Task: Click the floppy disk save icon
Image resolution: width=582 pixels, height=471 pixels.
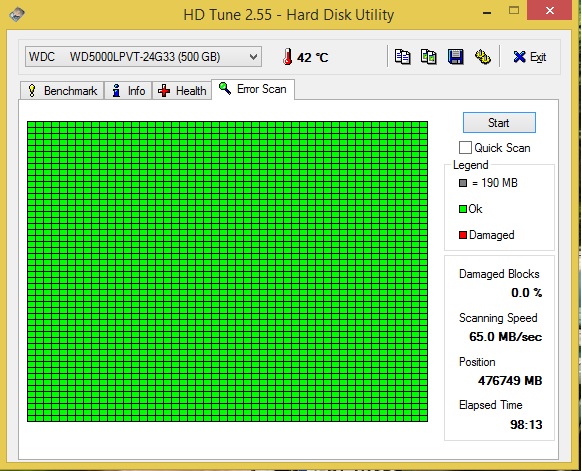Action: coord(455,57)
